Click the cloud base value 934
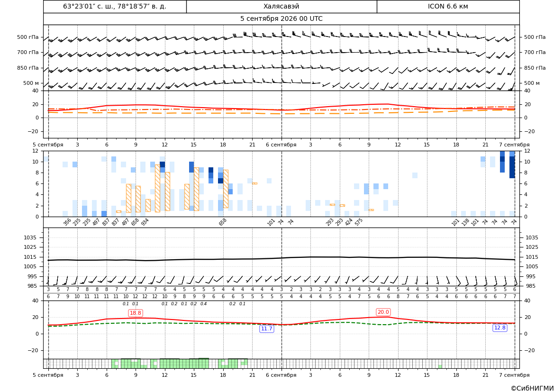 (145, 222)
